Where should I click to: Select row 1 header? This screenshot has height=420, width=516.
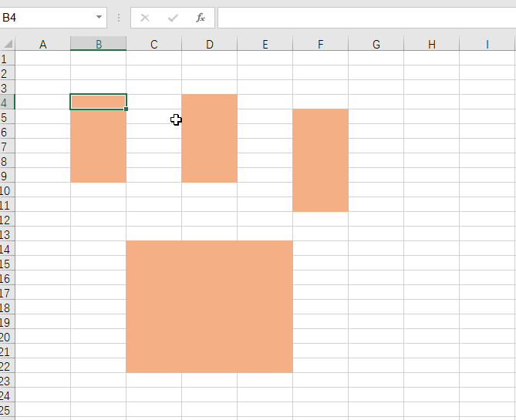pyautogui.click(x=7, y=58)
